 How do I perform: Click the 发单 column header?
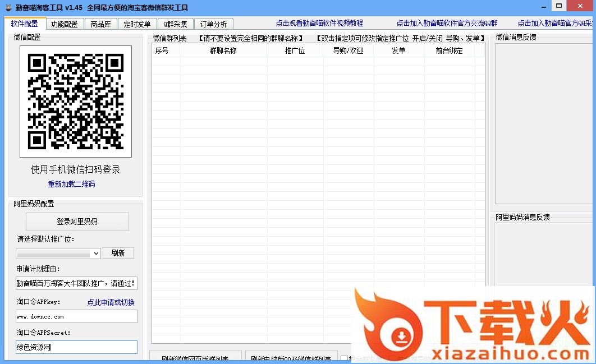coord(398,50)
